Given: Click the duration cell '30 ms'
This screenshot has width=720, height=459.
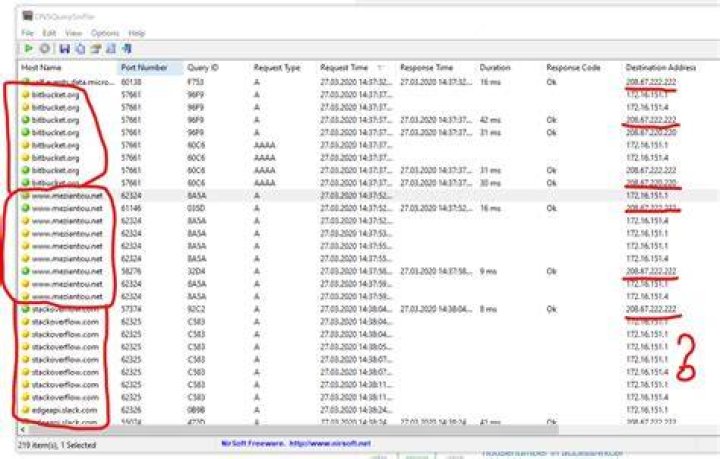Looking at the screenshot, I should point(490,183).
